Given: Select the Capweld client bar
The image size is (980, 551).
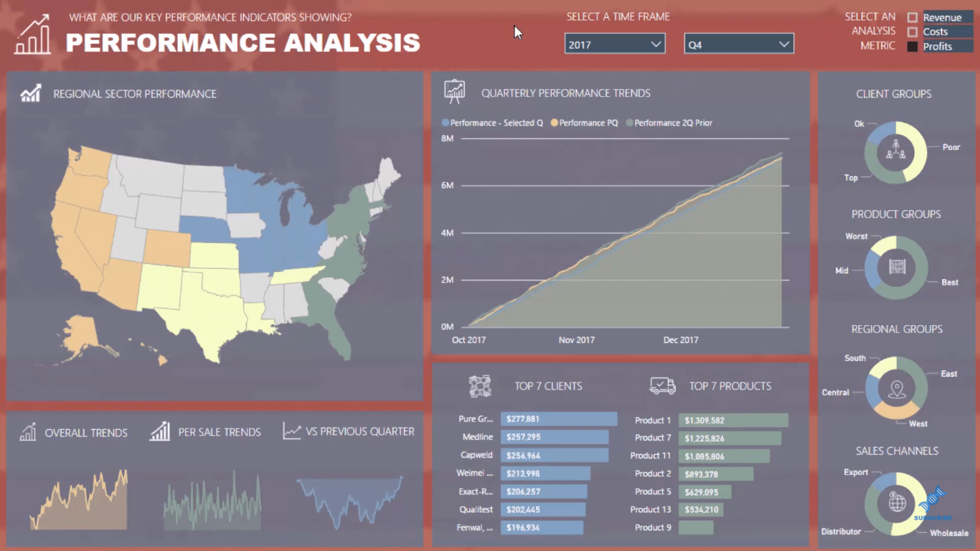Looking at the screenshot, I should tap(555, 455).
